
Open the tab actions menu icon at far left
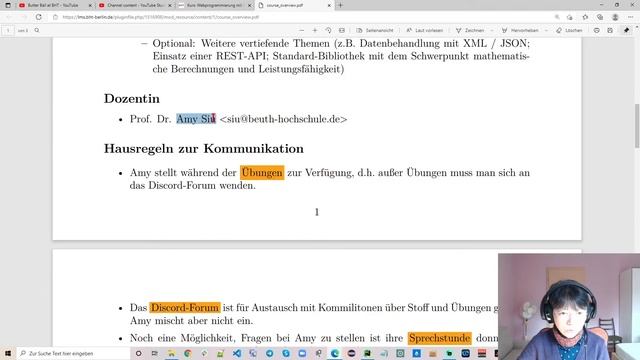click(x=8, y=5)
